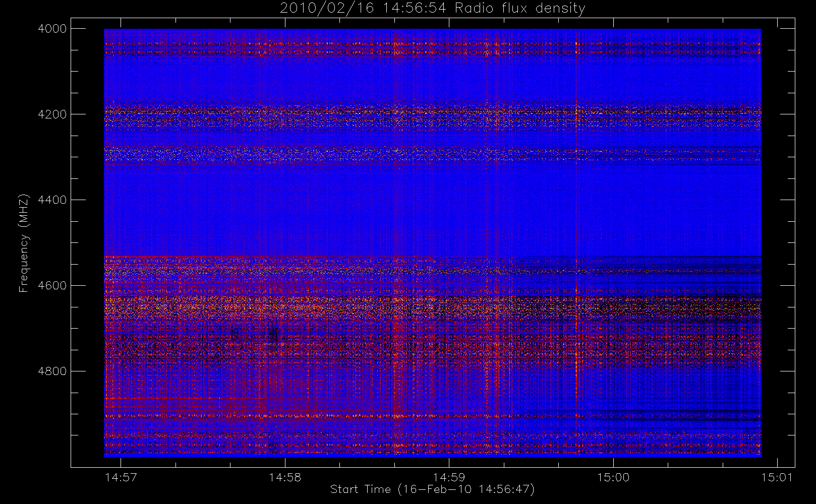
Task: Click the 14:58 time tick label
Action: tap(285, 477)
